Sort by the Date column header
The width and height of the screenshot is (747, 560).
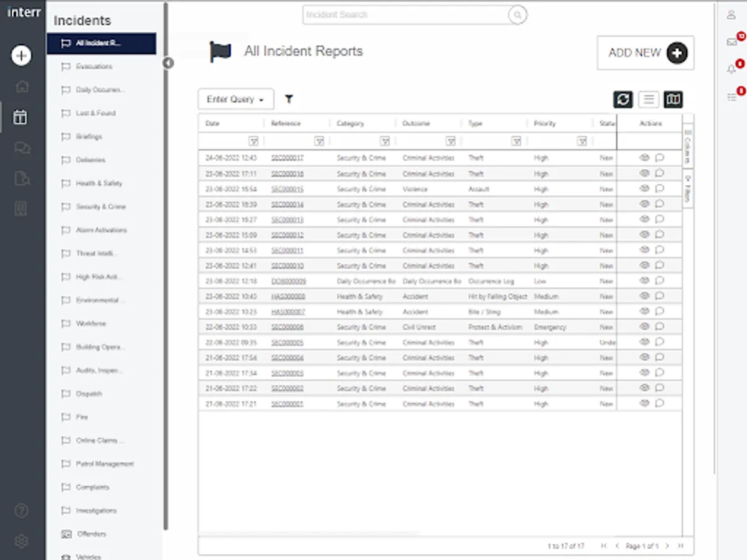click(x=212, y=124)
